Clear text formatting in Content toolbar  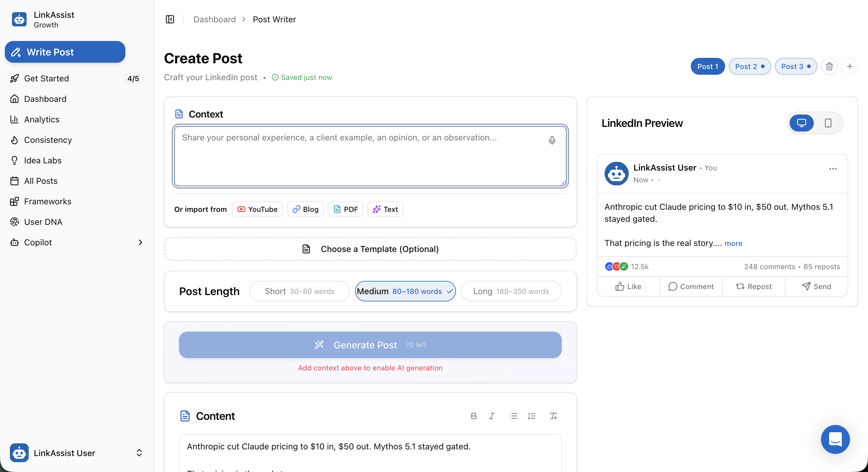coord(553,416)
